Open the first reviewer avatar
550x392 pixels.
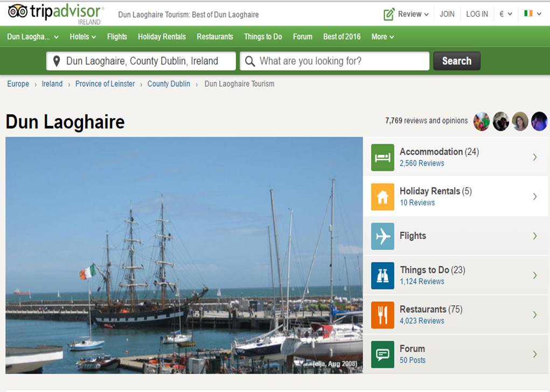pyautogui.click(x=482, y=121)
